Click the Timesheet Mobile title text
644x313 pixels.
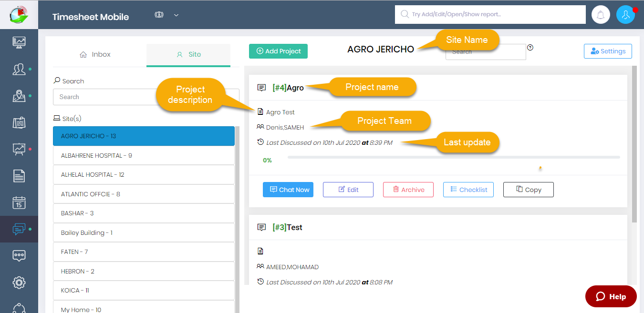(x=91, y=17)
